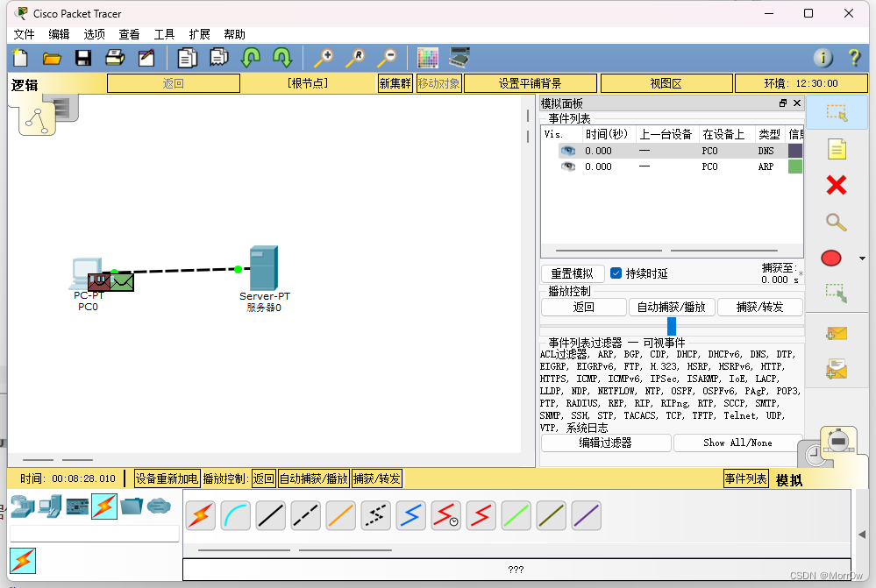Choose the Resize Shape tool
Viewport: 876px width, 588px height.
pos(837,293)
